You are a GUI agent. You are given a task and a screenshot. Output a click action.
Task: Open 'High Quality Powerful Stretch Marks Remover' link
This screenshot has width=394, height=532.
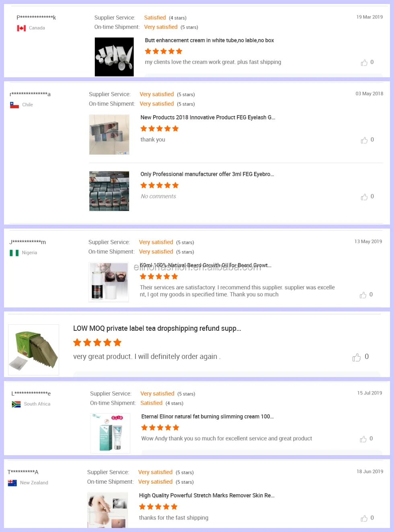click(206, 495)
